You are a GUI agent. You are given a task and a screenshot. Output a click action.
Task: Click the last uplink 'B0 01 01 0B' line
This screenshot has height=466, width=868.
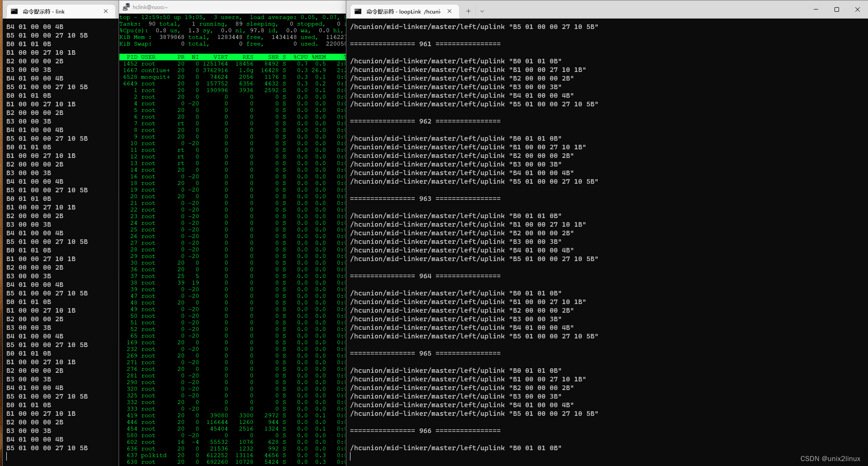click(456, 448)
